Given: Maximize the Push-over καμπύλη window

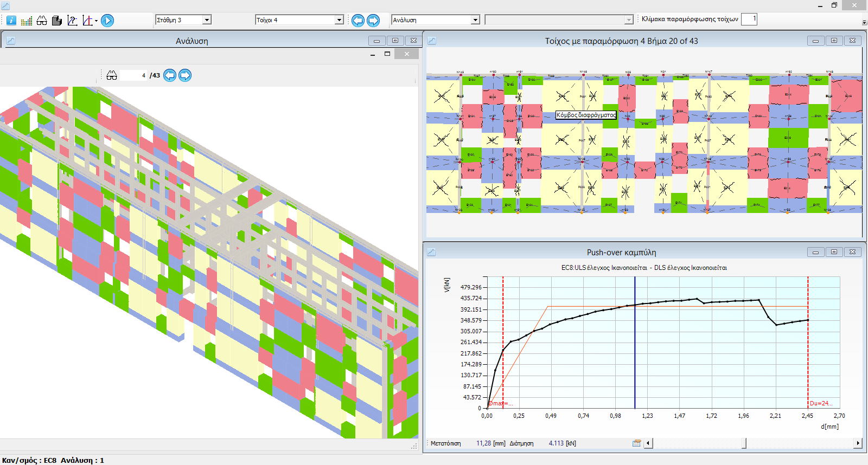Looking at the screenshot, I should tap(834, 252).
